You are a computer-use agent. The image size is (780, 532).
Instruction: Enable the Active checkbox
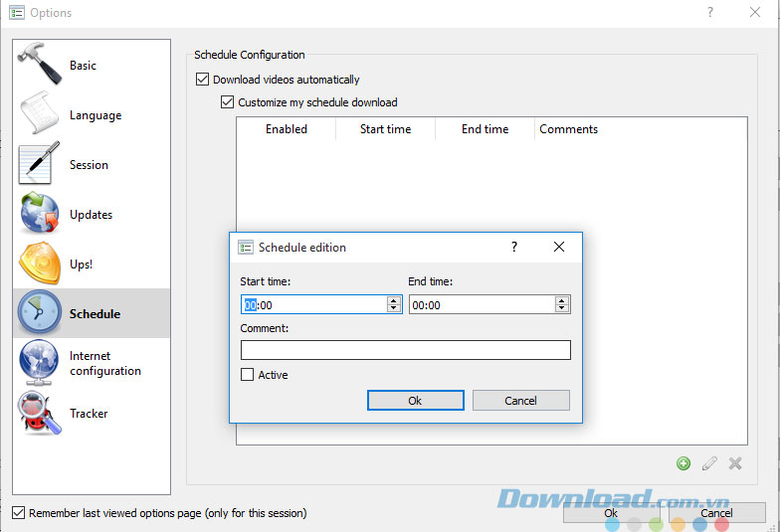(x=248, y=375)
